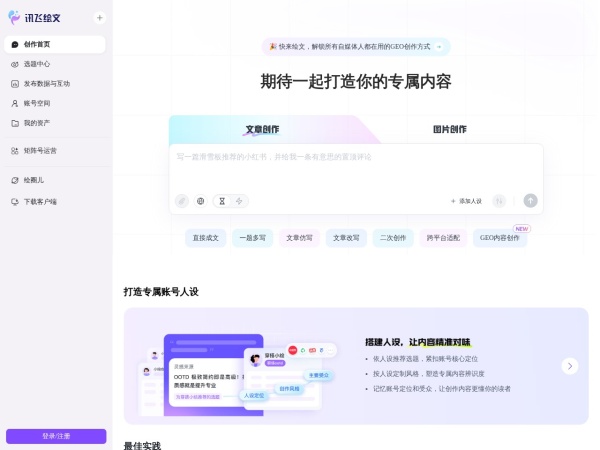Click the globe web search icon
The height and width of the screenshot is (450, 600).
click(x=200, y=201)
